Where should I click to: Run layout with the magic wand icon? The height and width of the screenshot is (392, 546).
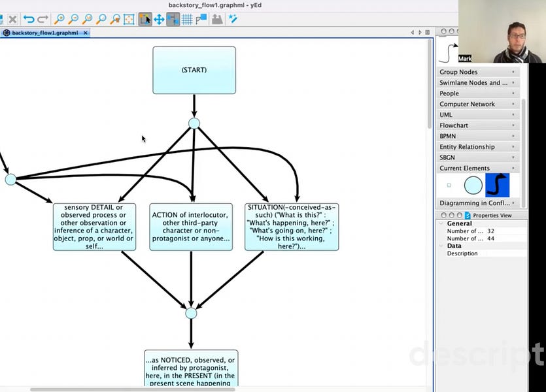(x=232, y=19)
